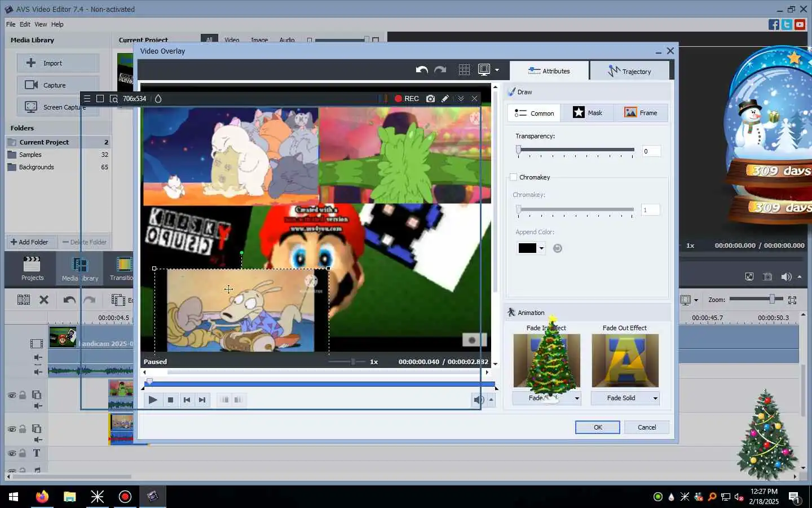The image size is (812, 508).
Task: Toggle visibility eye of the text track
Action: (11, 453)
